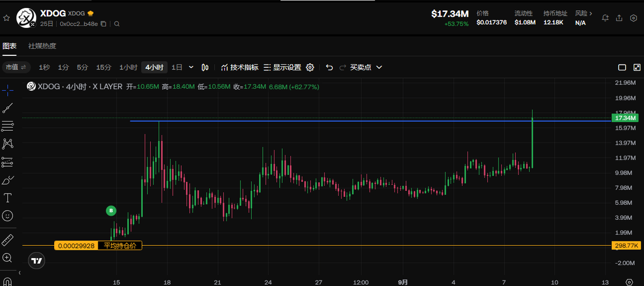Select the ruler measure tool
Viewport: 644px width, 286px height.
click(x=8, y=240)
